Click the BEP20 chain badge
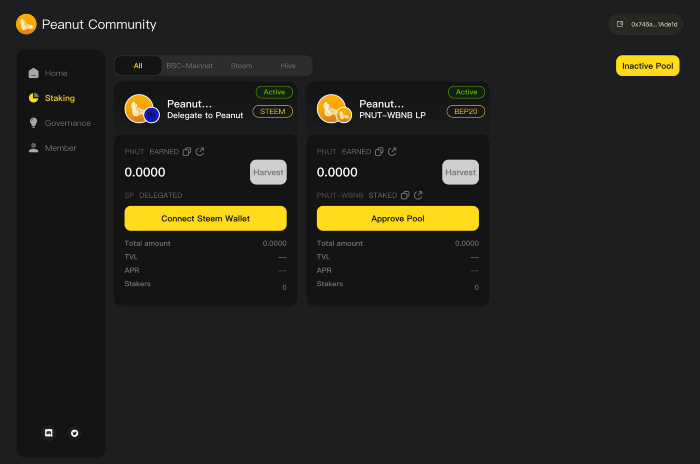 click(466, 111)
